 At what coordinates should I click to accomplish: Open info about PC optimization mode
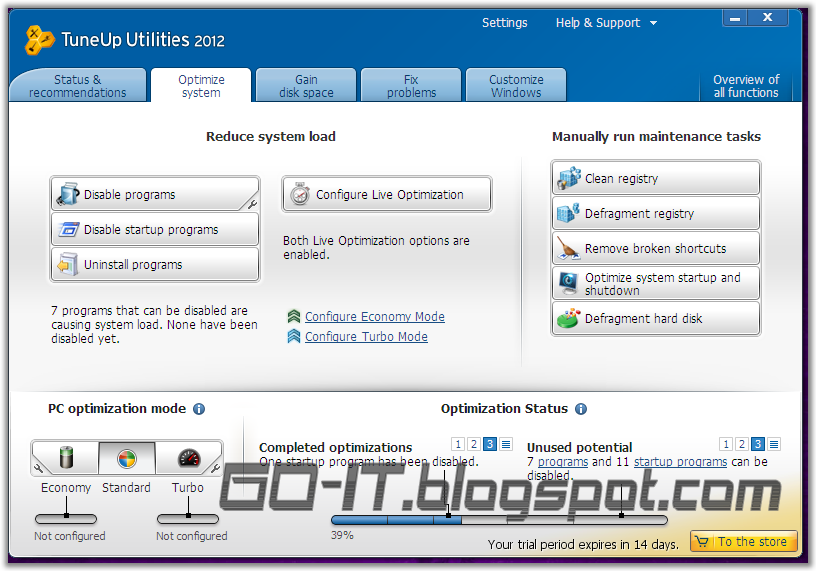[199, 409]
